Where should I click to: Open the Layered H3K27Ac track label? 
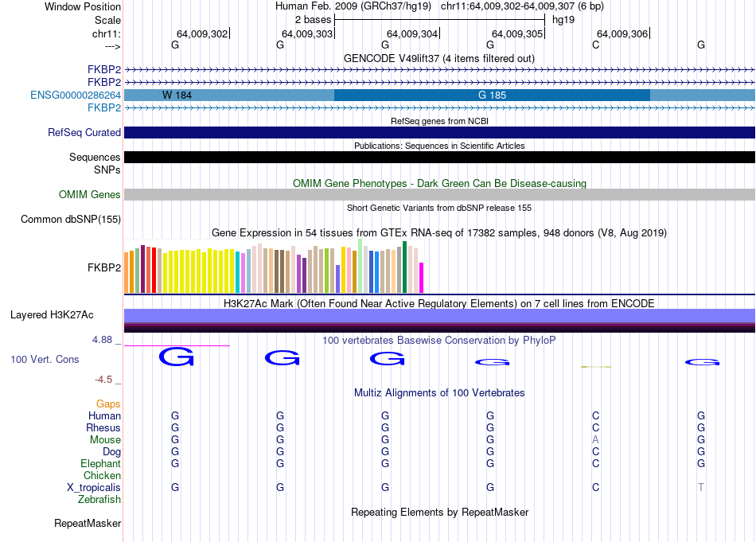pyautogui.click(x=52, y=315)
